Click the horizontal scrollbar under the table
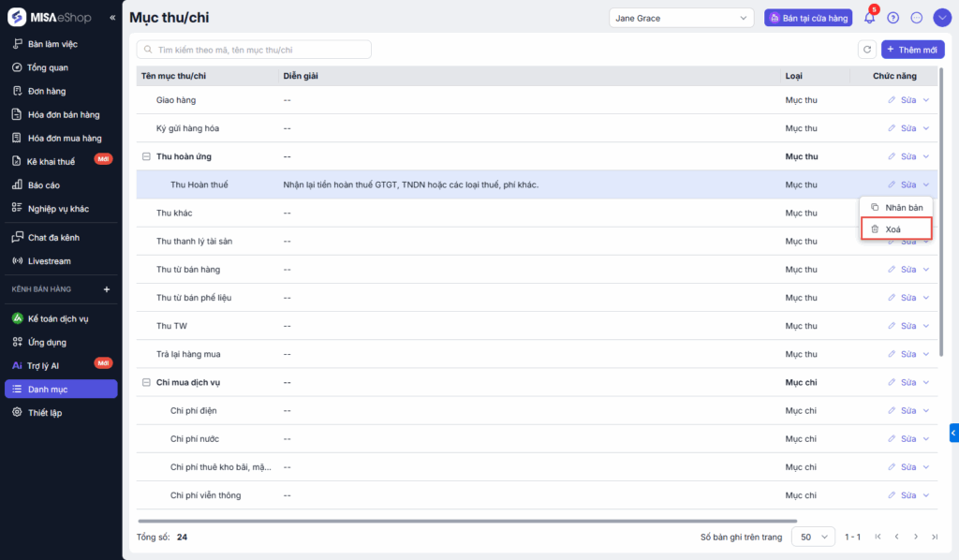 coord(467,521)
